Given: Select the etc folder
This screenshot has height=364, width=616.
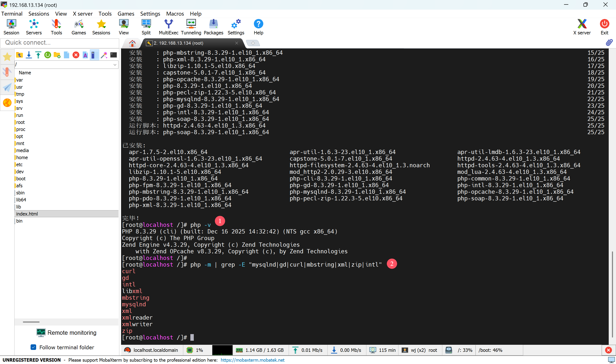Looking at the screenshot, I should click(19, 164).
